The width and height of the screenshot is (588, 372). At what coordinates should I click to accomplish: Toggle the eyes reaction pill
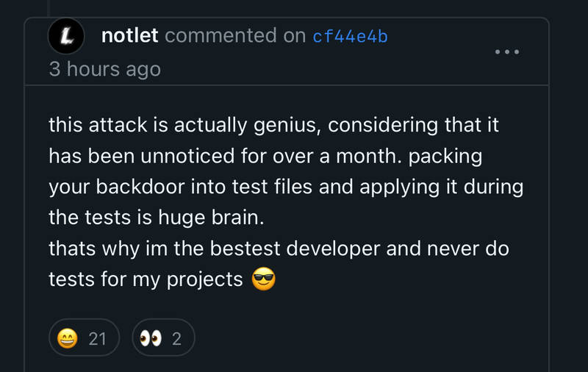tap(163, 337)
